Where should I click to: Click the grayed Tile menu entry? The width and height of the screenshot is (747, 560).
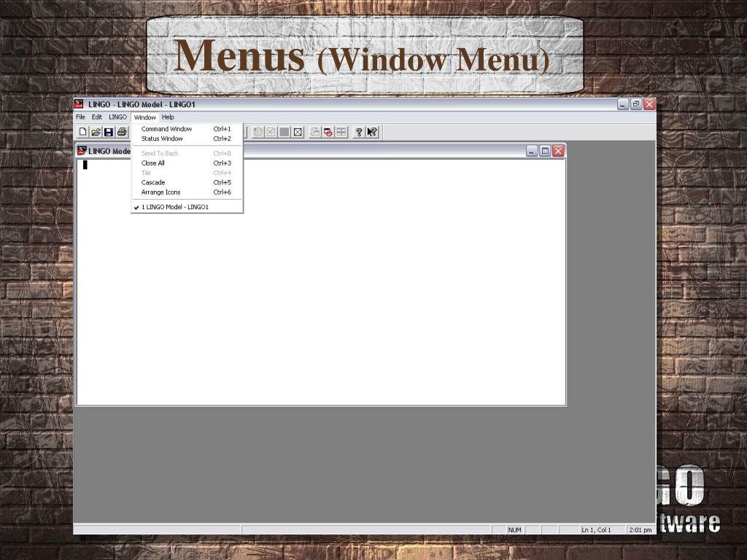(x=187, y=173)
